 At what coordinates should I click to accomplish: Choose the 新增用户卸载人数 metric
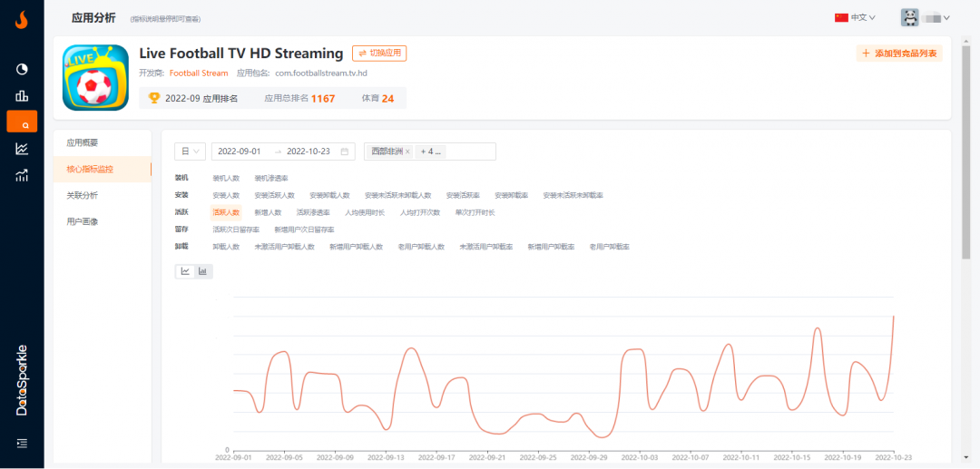(x=357, y=247)
